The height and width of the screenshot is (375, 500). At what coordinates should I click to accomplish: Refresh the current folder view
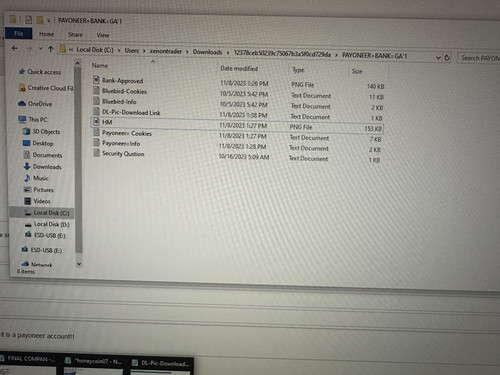click(447, 58)
